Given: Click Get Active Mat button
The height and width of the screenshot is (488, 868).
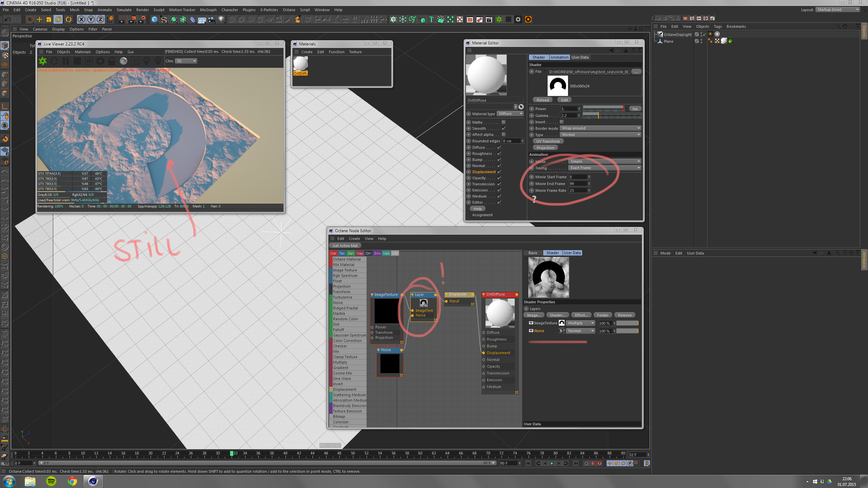Looking at the screenshot, I should 345,246.
